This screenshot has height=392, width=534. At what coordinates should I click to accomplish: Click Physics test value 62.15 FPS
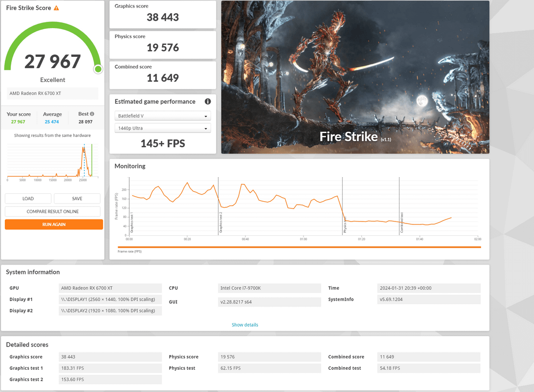(x=269, y=368)
